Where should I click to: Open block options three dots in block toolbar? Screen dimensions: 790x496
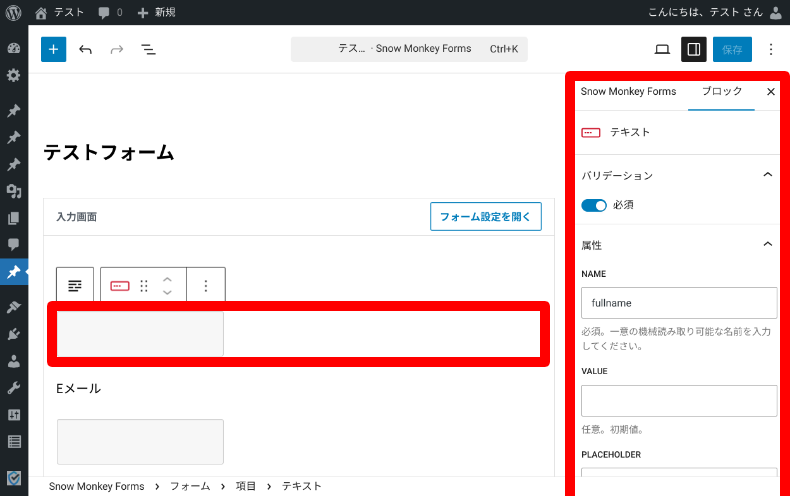(x=206, y=286)
